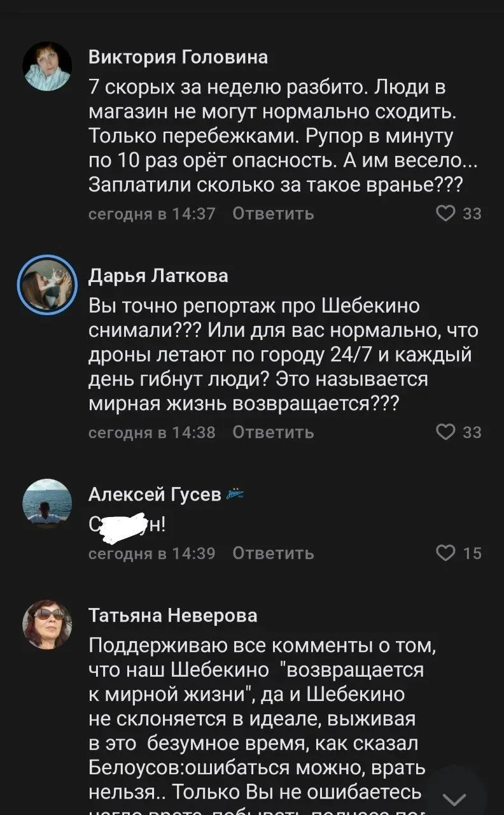The image size is (504, 815).
Task: Like Дарья Латкова's comment with heart icon
Action: point(447,432)
